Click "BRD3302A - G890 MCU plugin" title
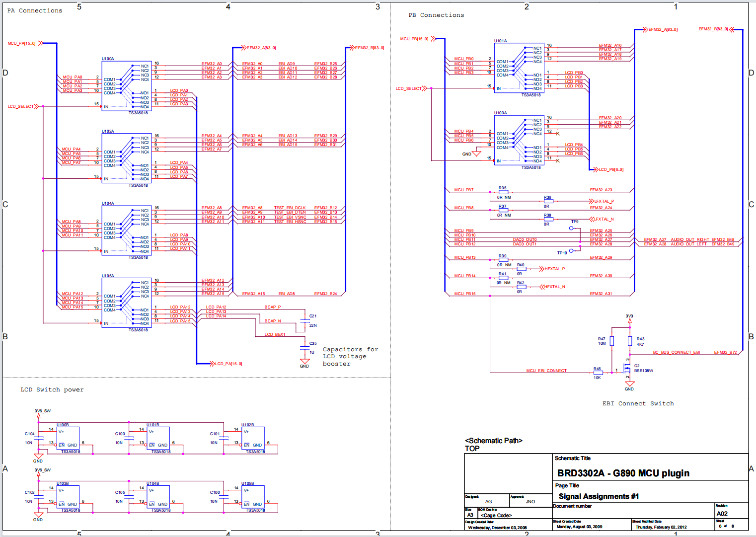Viewport: 756px width, 537px height. click(623, 473)
